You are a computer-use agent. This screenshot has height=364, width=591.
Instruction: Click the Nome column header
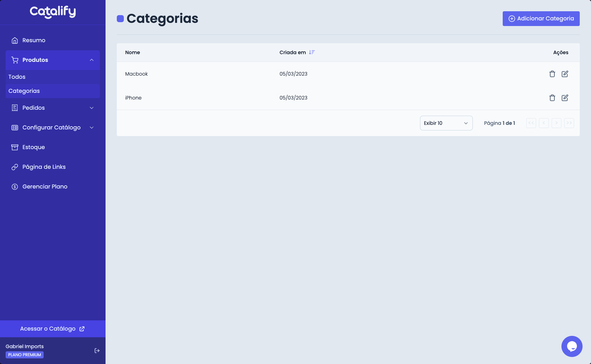point(133,52)
